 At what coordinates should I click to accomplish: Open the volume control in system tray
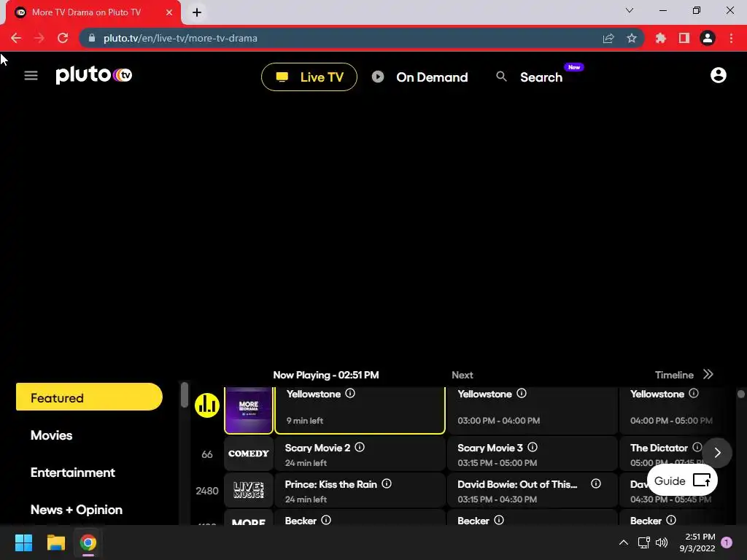(x=662, y=542)
